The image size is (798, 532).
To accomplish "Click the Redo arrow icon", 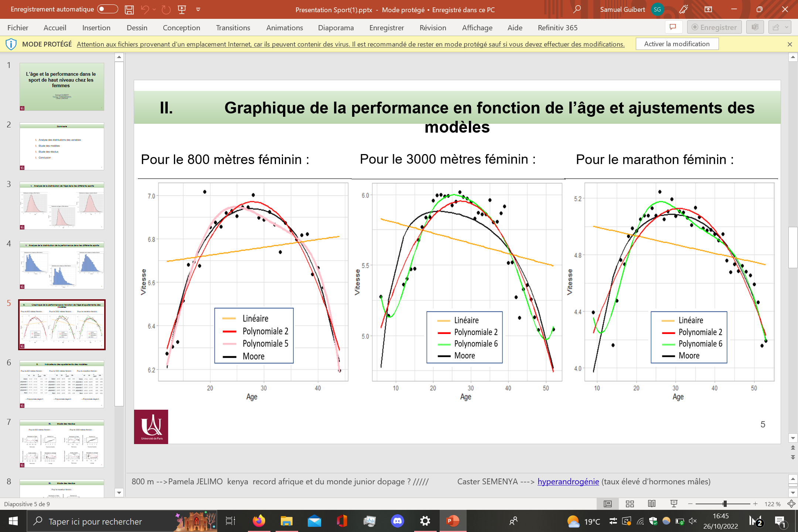I will pos(166,10).
